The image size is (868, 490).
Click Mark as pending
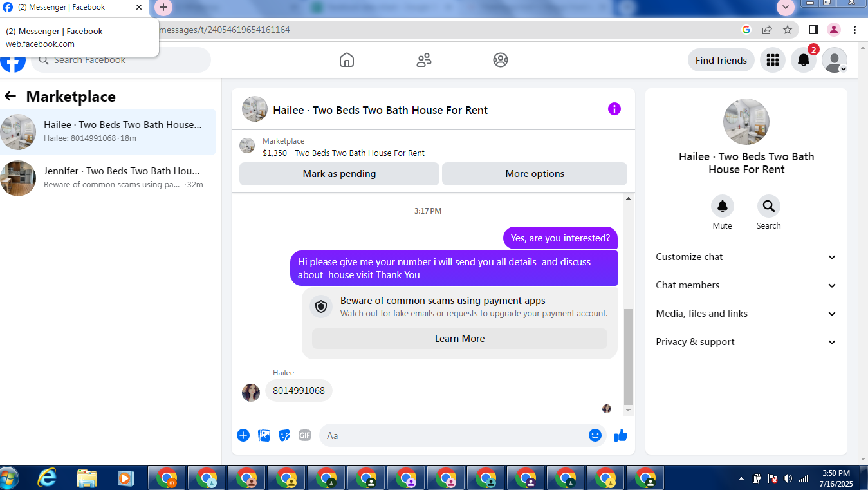339,174
